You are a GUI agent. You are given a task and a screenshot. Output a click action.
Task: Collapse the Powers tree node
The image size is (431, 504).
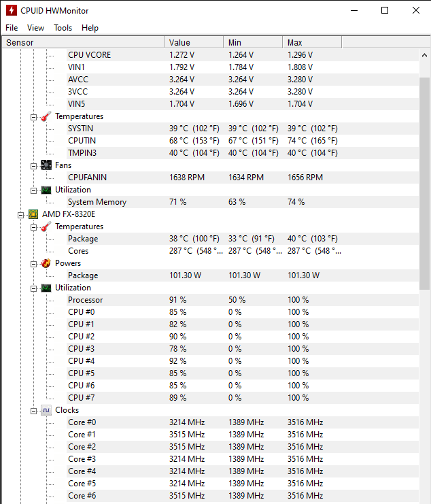point(33,264)
